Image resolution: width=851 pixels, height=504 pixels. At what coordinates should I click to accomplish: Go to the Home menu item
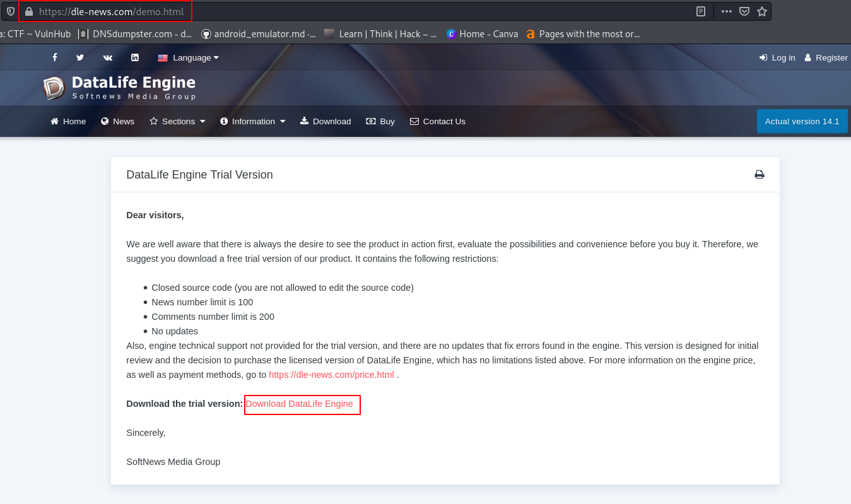(x=68, y=121)
